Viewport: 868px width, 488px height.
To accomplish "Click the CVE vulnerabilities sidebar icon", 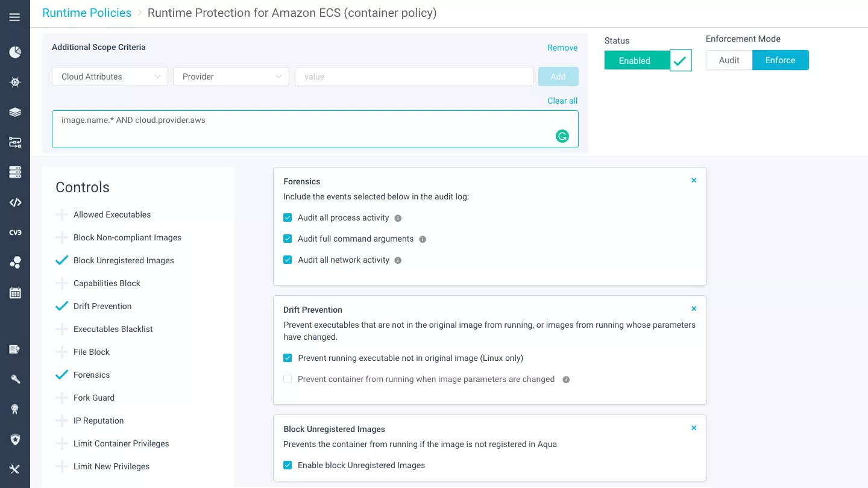I will [x=15, y=233].
